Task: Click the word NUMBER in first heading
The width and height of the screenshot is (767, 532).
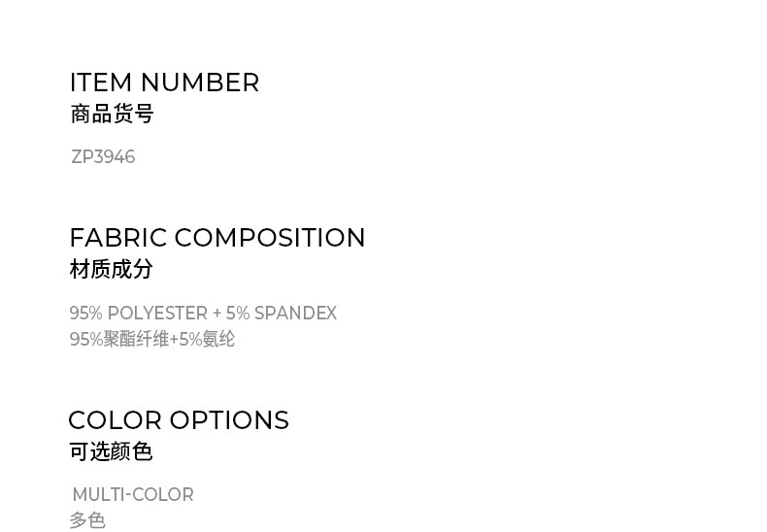Action: 200,83
